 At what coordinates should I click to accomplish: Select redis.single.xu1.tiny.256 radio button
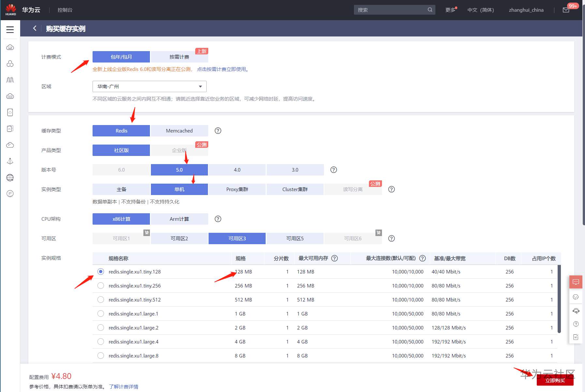click(101, 286)
